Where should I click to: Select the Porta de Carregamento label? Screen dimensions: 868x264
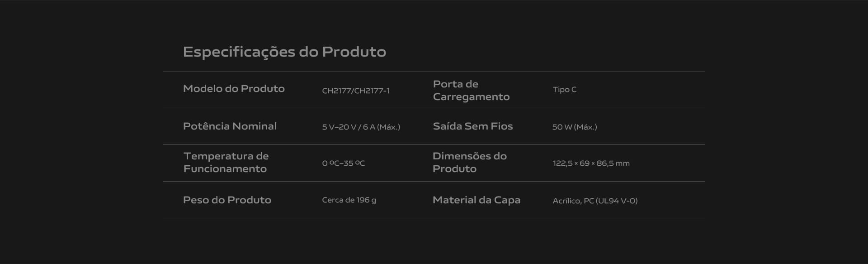point(471,90)
